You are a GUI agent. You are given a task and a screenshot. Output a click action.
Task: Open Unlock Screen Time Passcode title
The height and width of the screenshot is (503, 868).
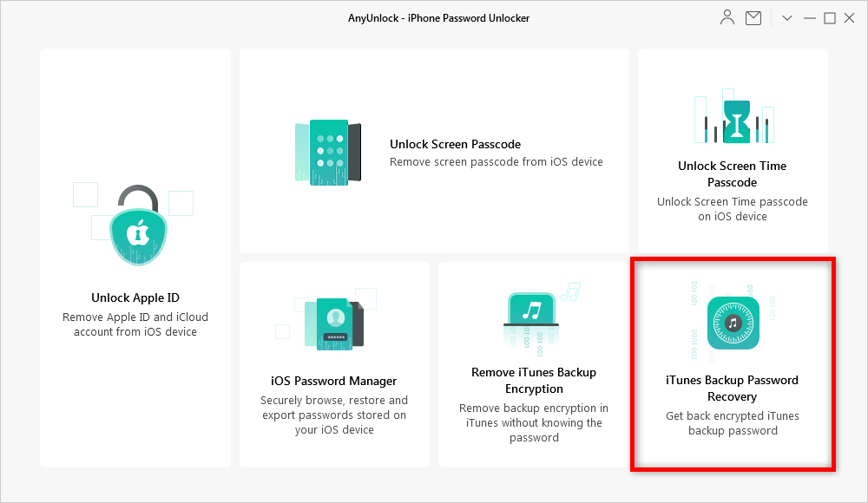[732, 174]
